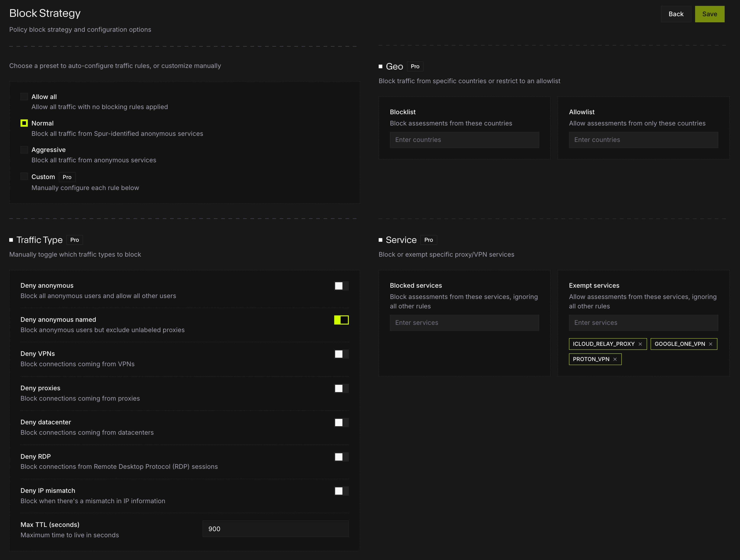Viewport: 740px width, 560px height.
Task: Click the Max TTL seconds field
Action: (276, 529)
